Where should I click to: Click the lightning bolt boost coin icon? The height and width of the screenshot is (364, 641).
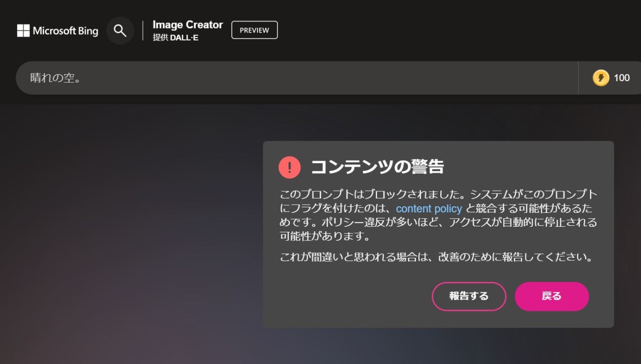pos(600,78)
